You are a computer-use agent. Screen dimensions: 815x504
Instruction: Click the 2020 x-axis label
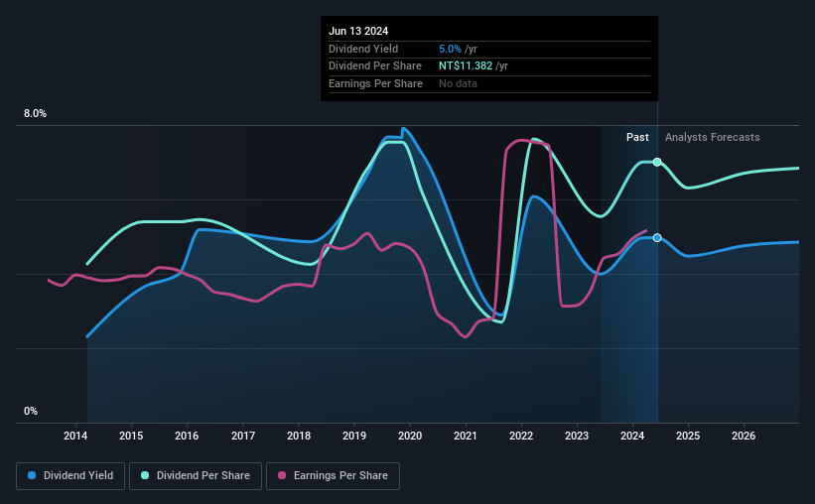(x=410, y=436)
